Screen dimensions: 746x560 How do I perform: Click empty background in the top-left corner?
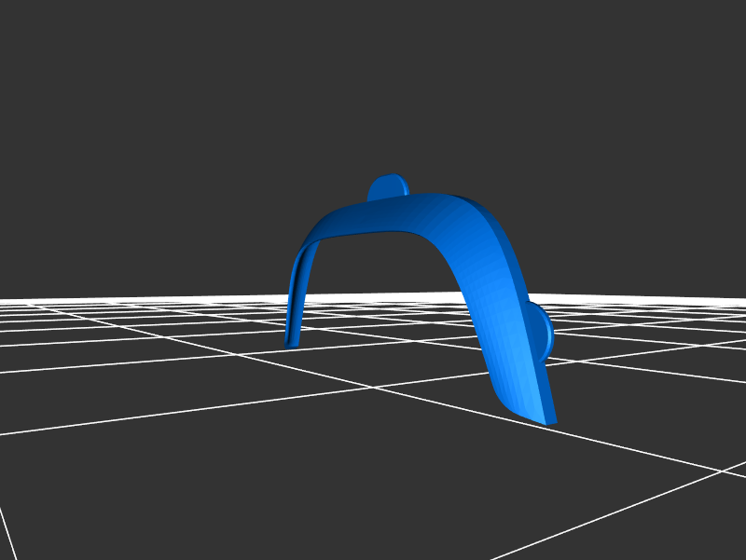[37, 37]
